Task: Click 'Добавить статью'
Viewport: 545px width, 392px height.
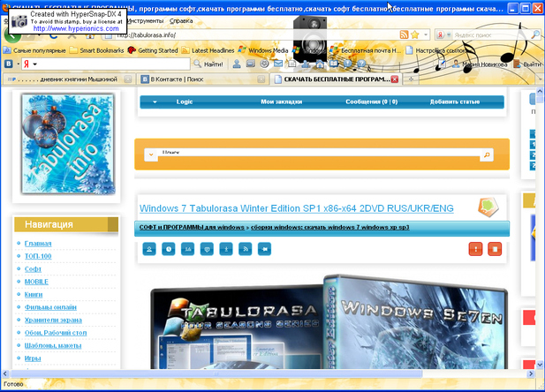Action: click(455, 102)
